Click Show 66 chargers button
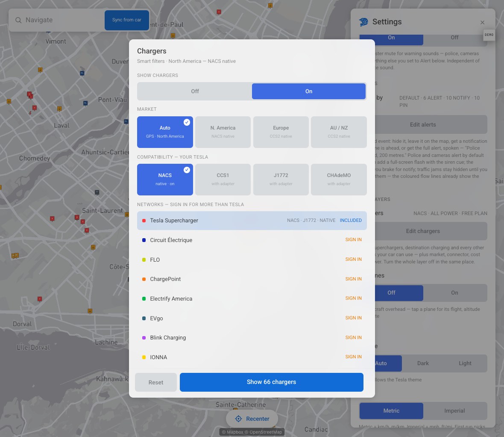This screenshot has height=437, width=504. click(x=271, y=382)
